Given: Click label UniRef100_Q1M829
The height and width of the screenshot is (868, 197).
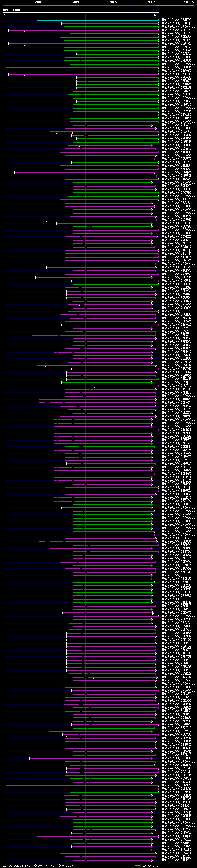Looking at the screenshot, I should tap(177, 125).
